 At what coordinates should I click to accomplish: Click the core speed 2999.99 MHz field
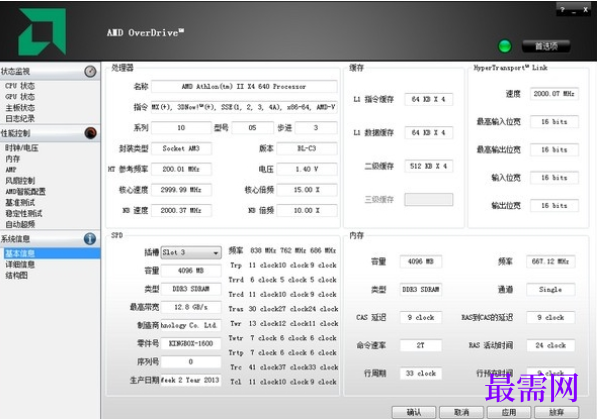[181, 190]
